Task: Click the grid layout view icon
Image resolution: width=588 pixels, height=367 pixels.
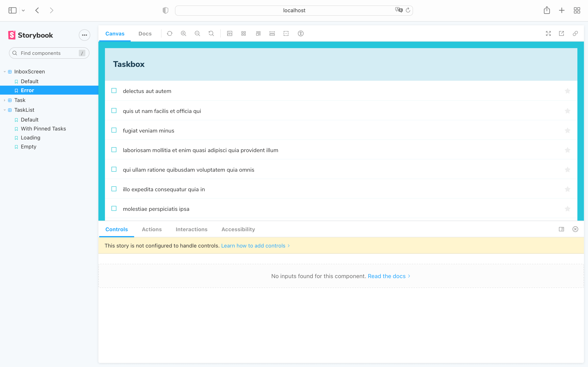Action: coord(244,33)
